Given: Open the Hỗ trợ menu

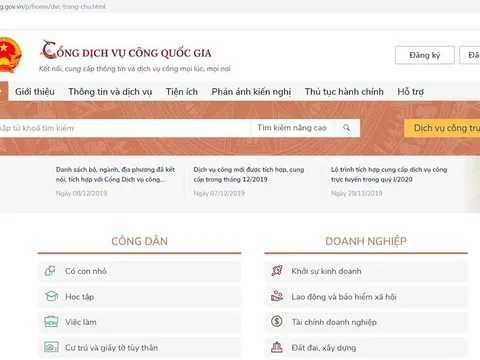Looking at the screenshot, I should coord(410,92).
